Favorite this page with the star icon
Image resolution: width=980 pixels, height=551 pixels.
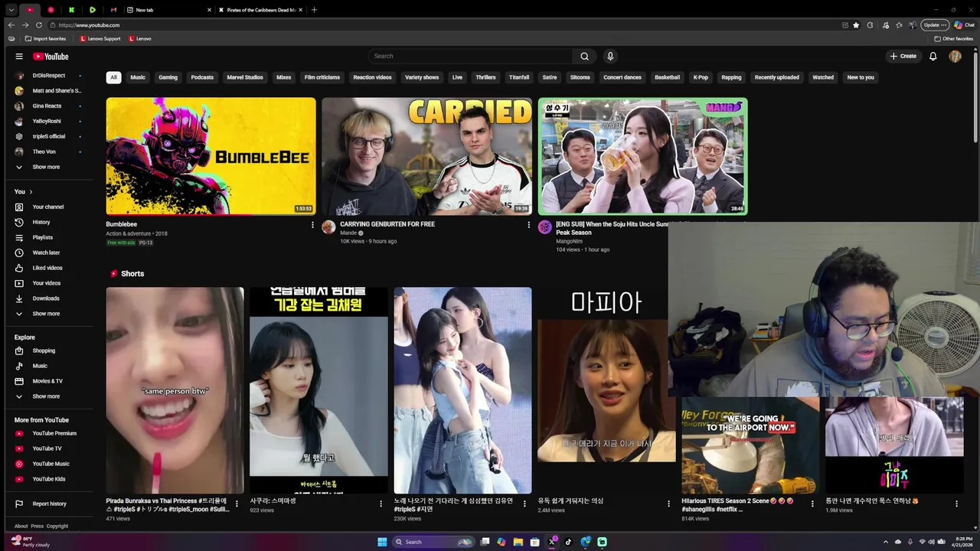pos(856,24)
